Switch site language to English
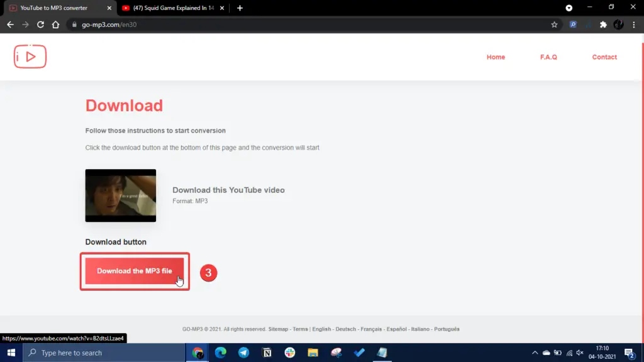 click(x=321, y=329)
